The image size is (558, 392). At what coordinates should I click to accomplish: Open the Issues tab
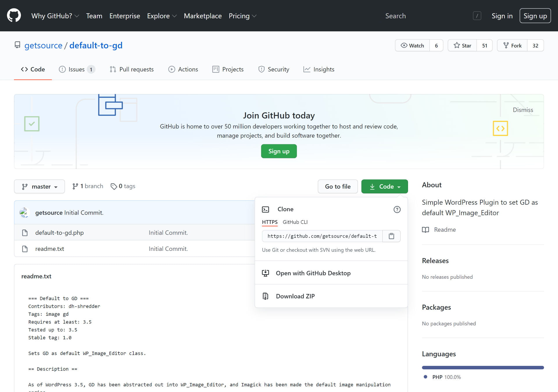coord(76,69)
